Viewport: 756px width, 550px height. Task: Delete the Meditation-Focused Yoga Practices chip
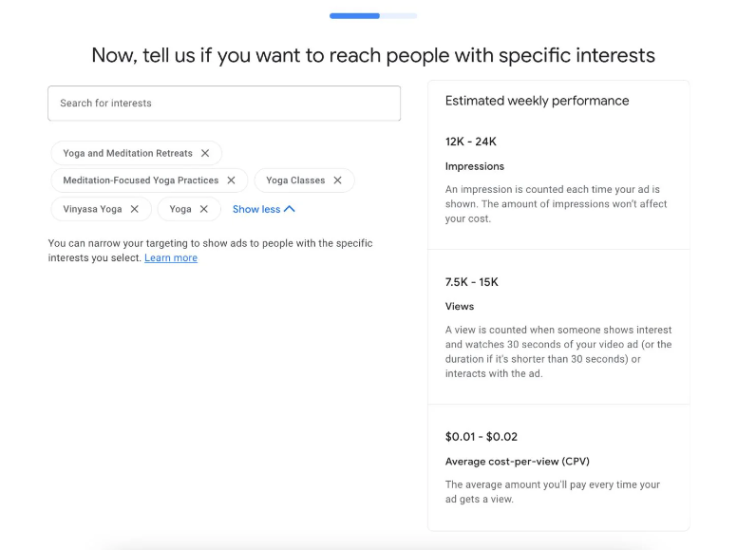click(231, 180)
